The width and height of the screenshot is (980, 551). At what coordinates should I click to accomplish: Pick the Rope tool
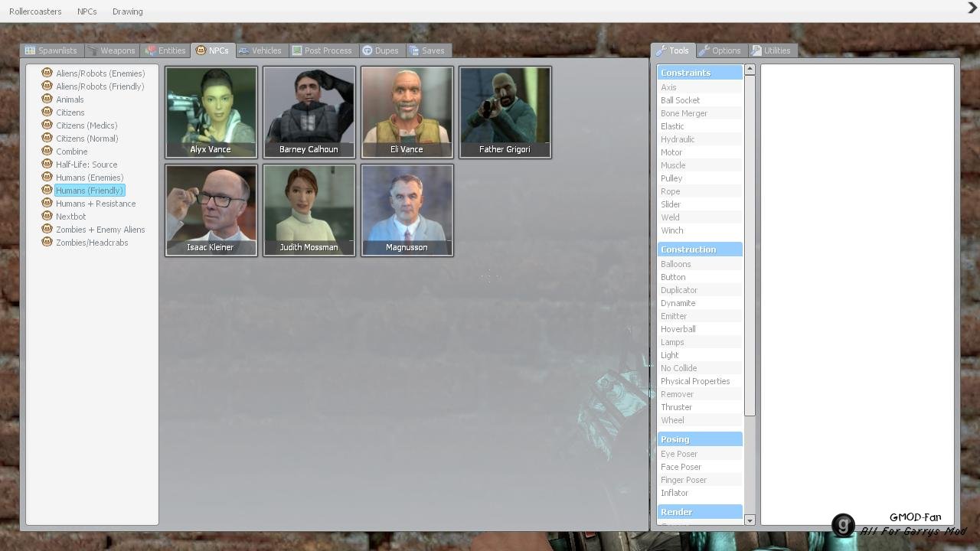pyautogui.click(x=700, y=191)
